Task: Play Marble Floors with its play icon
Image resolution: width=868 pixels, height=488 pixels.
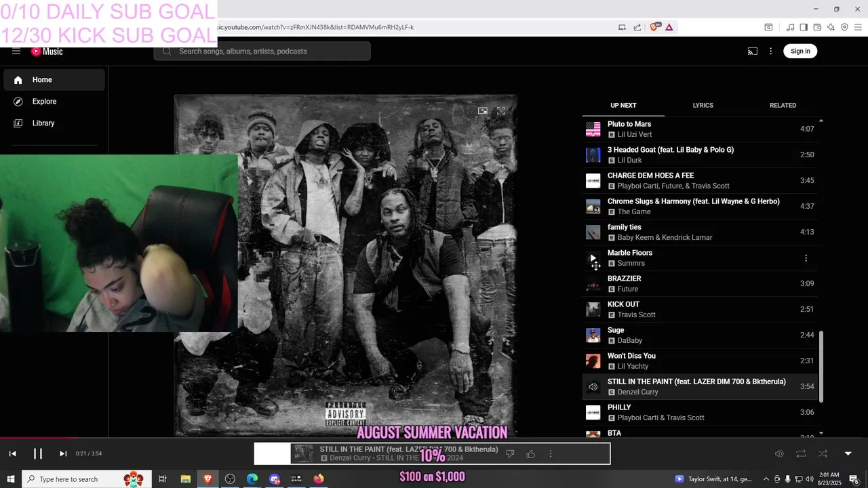Action: (593, 258)
